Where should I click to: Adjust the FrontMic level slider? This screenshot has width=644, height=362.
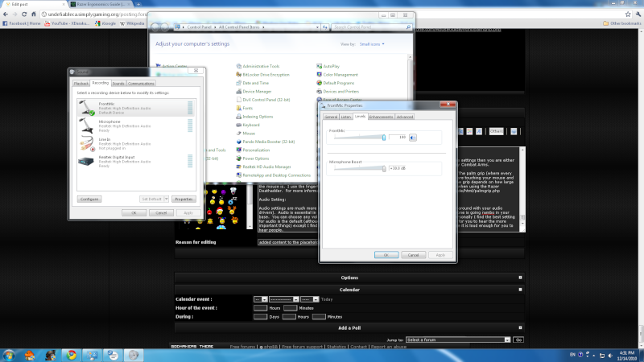tap(384, 138)
